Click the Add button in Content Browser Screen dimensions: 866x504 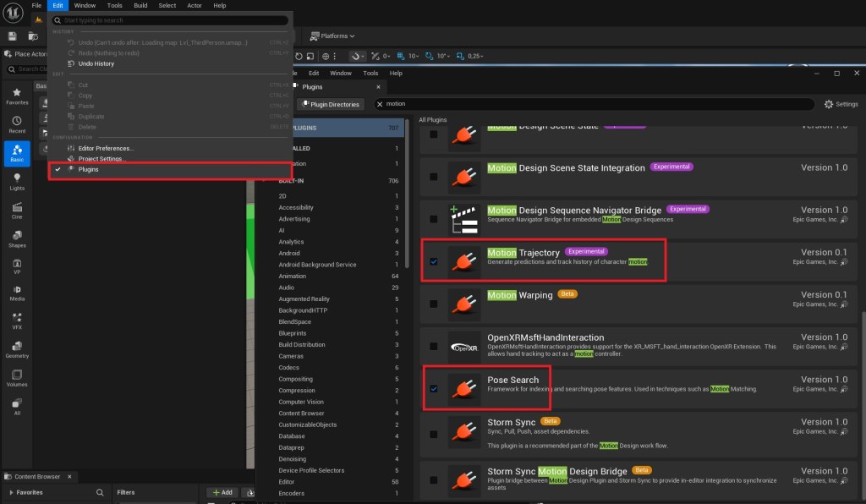[x=222, y=492]
